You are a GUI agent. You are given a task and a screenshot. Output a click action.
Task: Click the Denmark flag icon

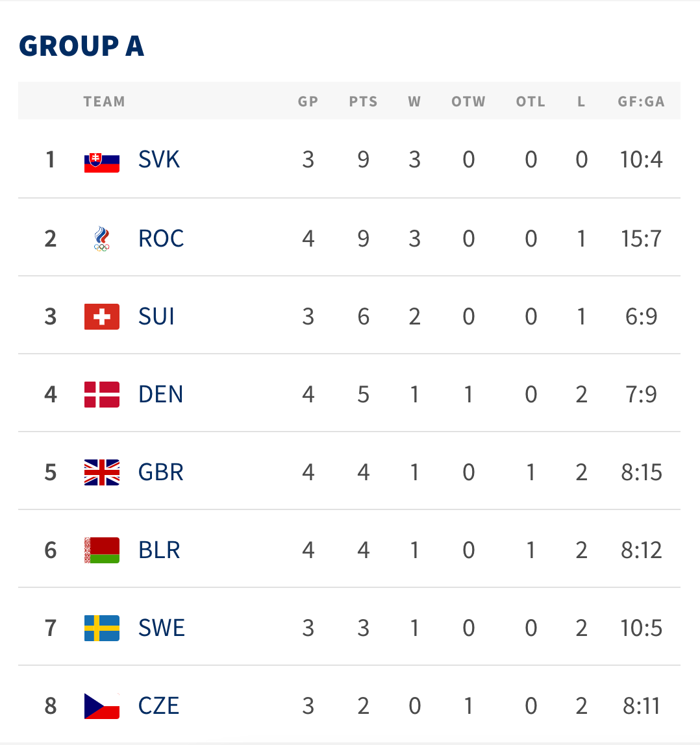click(x=102, y=395)
